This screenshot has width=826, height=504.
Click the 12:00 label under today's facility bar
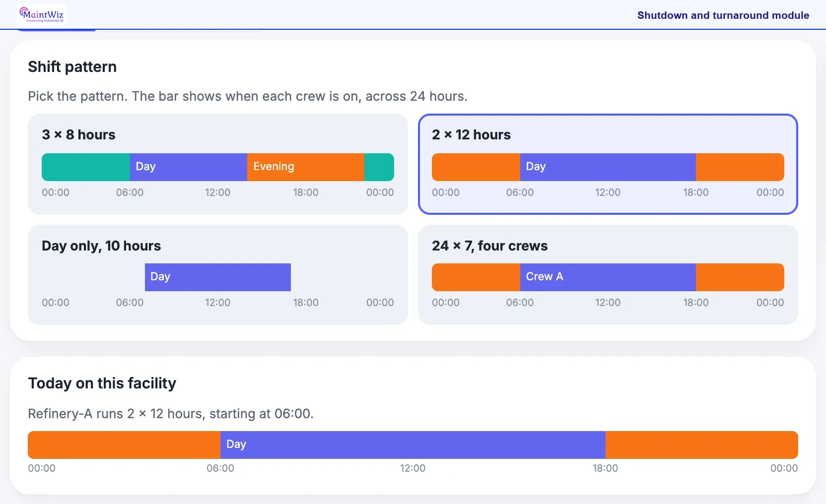click(x=413, y=468)
